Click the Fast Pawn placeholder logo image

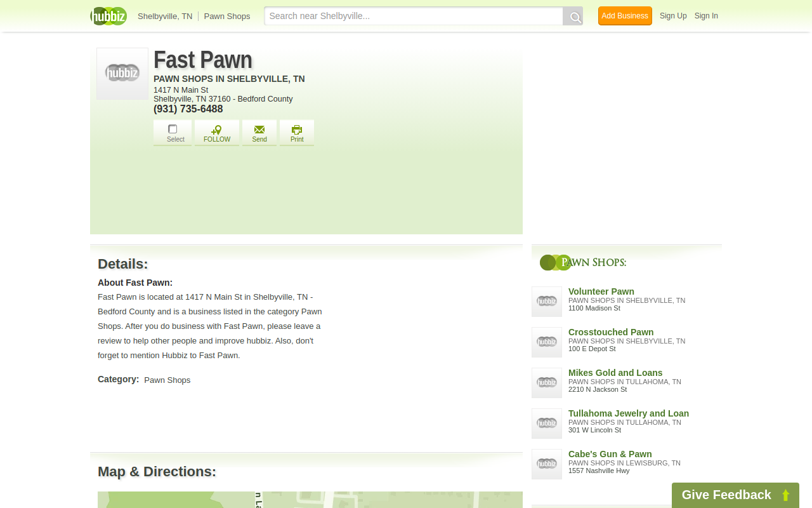point(122,74)
